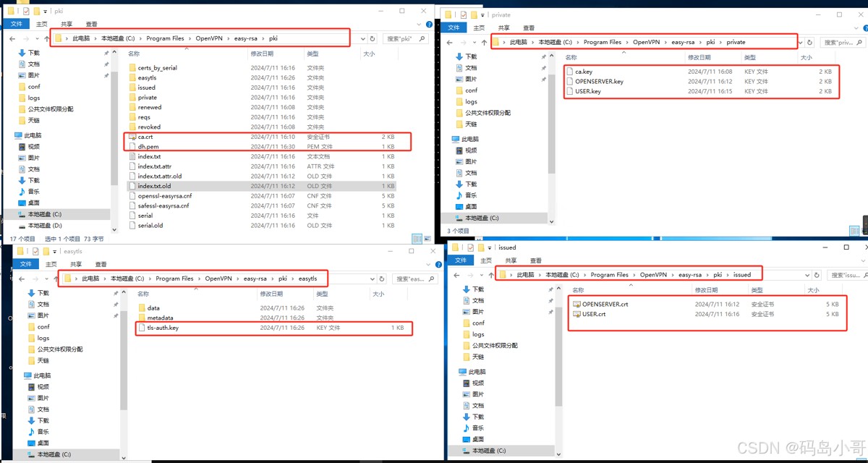
Task: Open address history dropdown in issued window
Action: coord(807,275)
